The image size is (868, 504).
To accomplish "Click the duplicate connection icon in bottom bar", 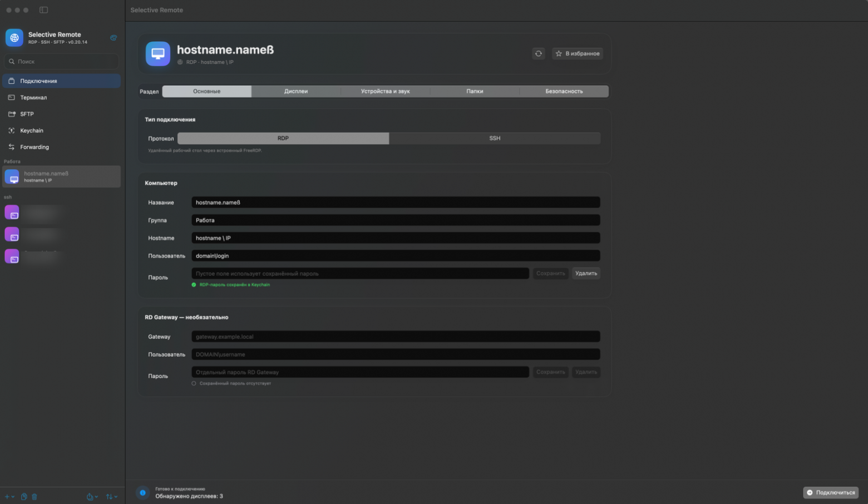I will pyautogui.click(x=24, y=497).
